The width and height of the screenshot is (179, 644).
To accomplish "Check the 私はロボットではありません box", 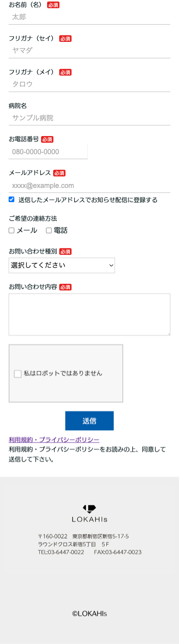I will (18, 374).
